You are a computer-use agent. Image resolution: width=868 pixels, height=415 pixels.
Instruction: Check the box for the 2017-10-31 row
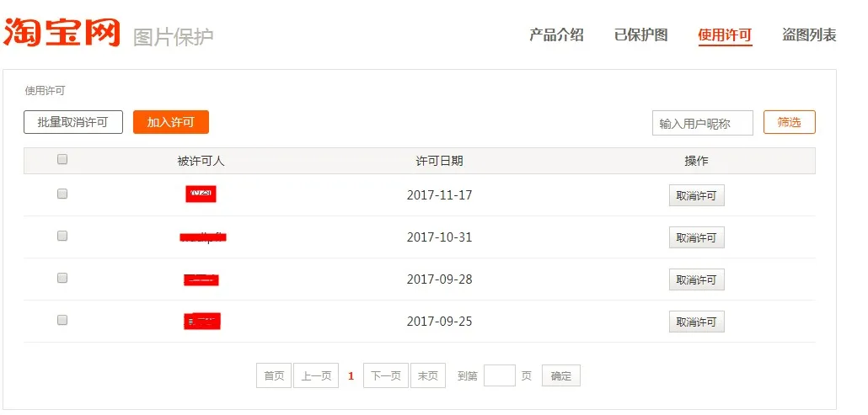click(x=62, y=236)
